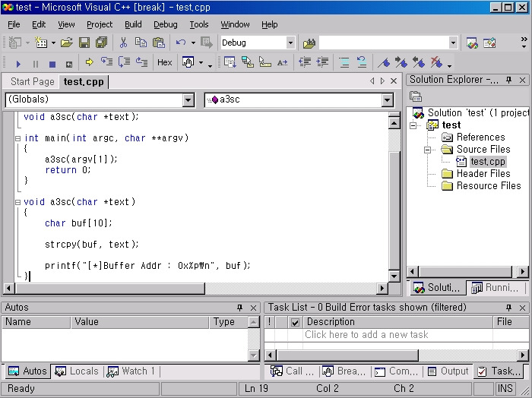532x398 pixels.
Task: Click the editor horizontal scrollbar thumb
Action: click(109, 289)
